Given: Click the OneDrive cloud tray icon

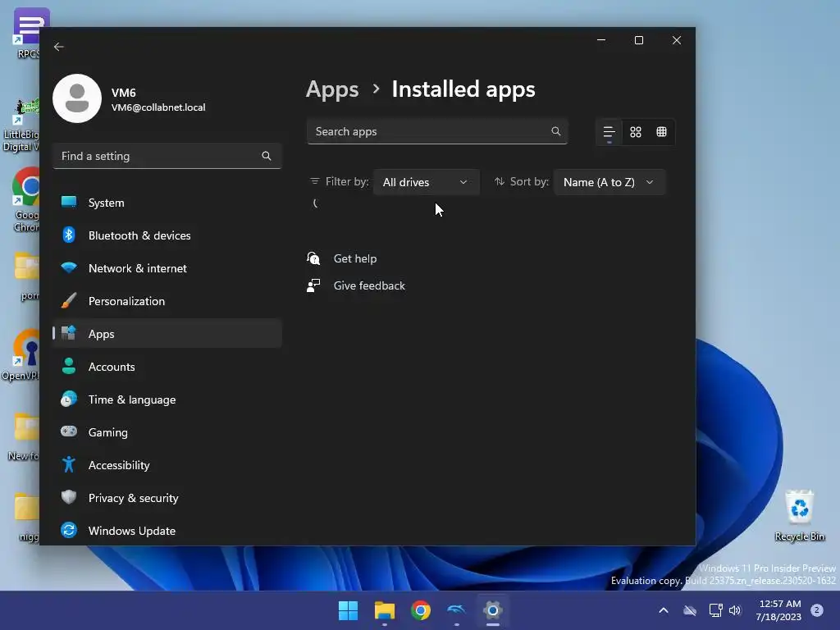Looking at the screenshot, I should click(x=690, y=610).
